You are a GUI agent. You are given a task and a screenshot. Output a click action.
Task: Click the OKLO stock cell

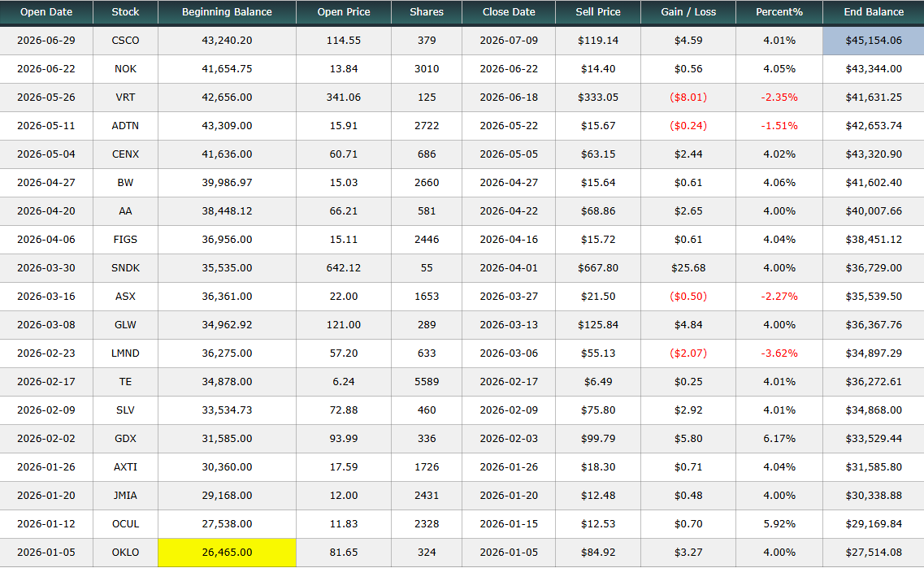(x=125, y=552)
